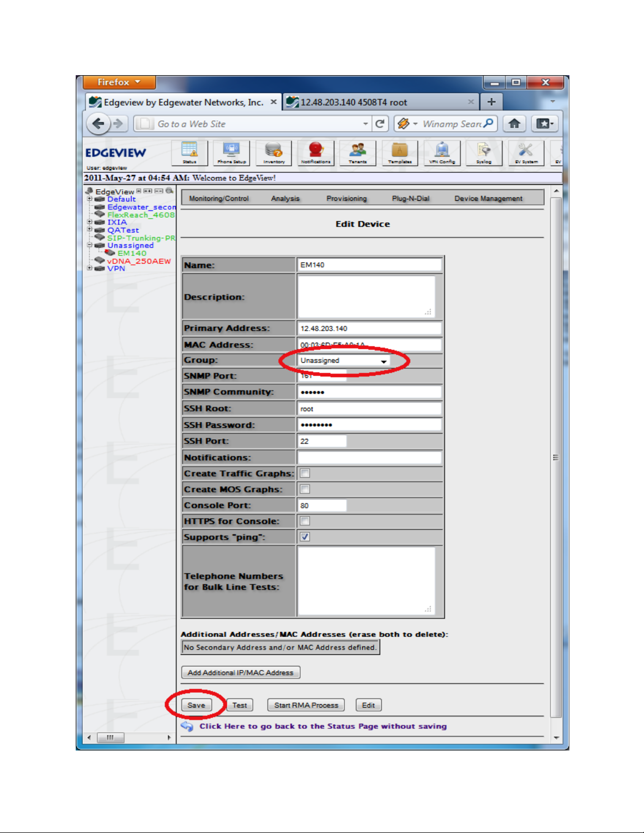Open the Templates icon
The width and height of the screenshot is (644, 833).
[400, 153]
